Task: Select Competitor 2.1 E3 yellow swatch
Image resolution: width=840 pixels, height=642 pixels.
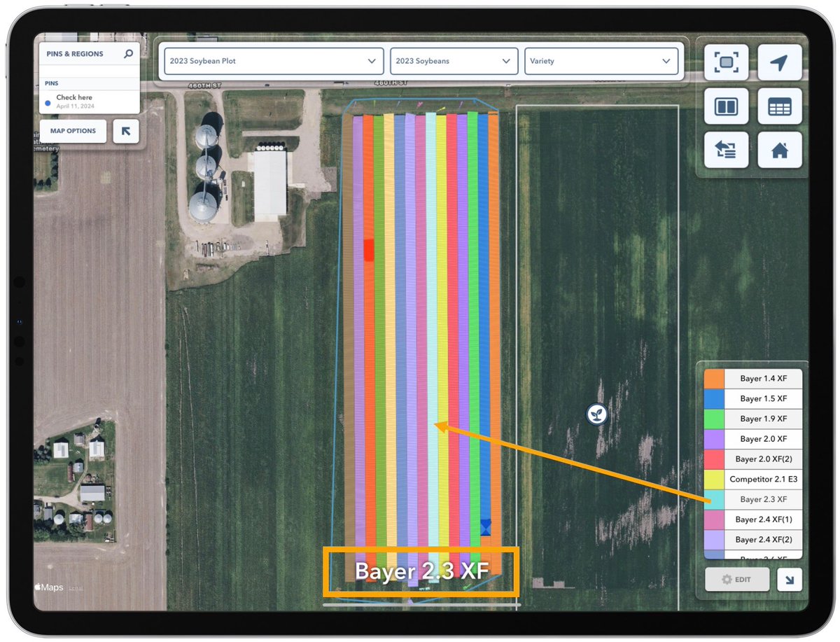Action: pyautogui.click(x=714, y=480)
